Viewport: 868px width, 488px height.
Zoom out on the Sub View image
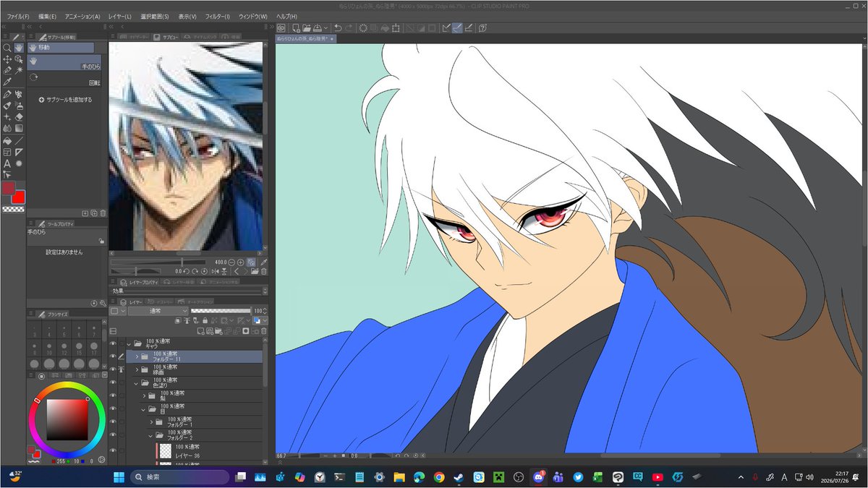(x=231, y=262)
